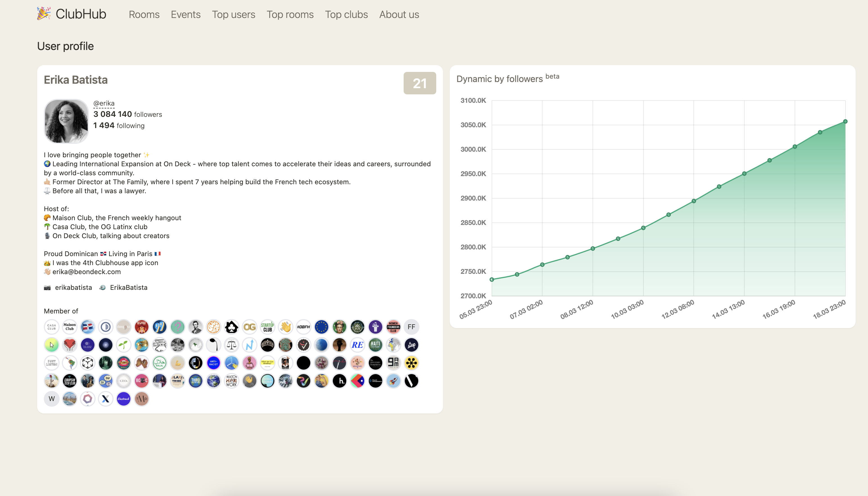Viewport: 868px width, 496px height.
Task: Open the Events page
Action: click(x=186, y=14)
